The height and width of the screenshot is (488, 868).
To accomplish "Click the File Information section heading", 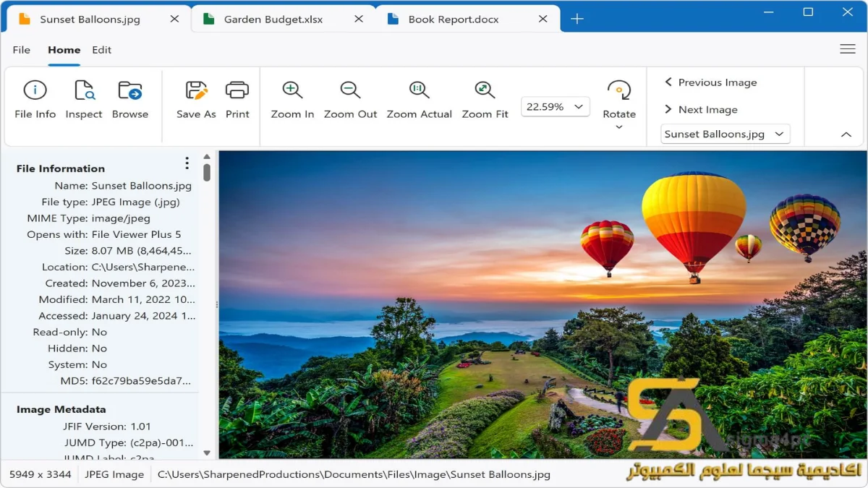I will coord(61,168).
